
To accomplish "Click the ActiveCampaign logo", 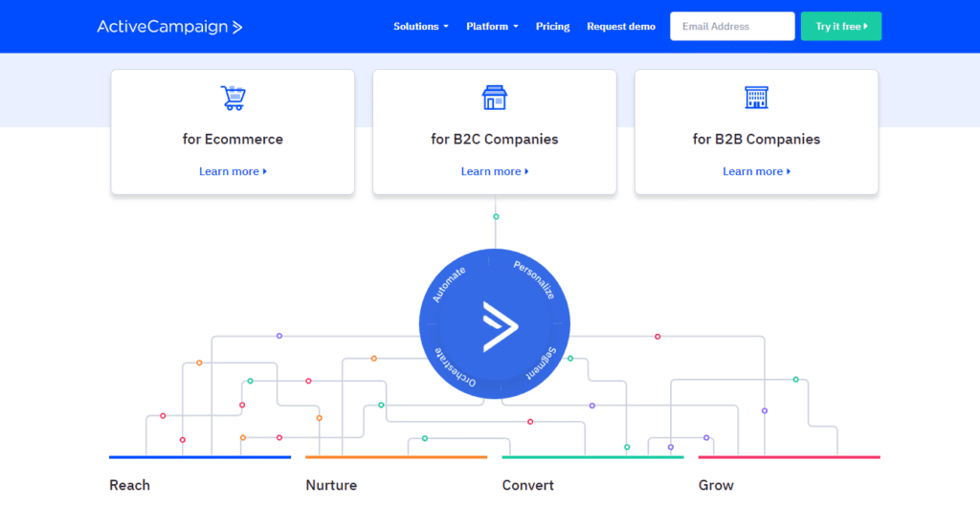I will (169, 27).
